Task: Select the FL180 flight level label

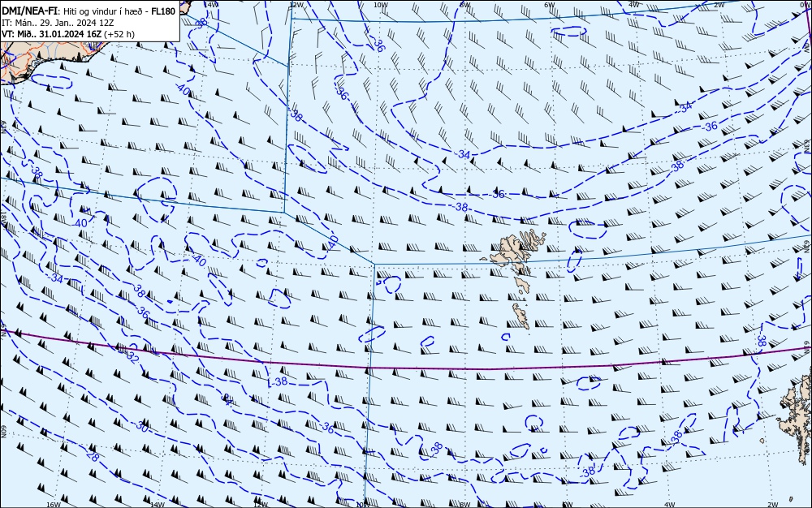Action: coord(163,11)
